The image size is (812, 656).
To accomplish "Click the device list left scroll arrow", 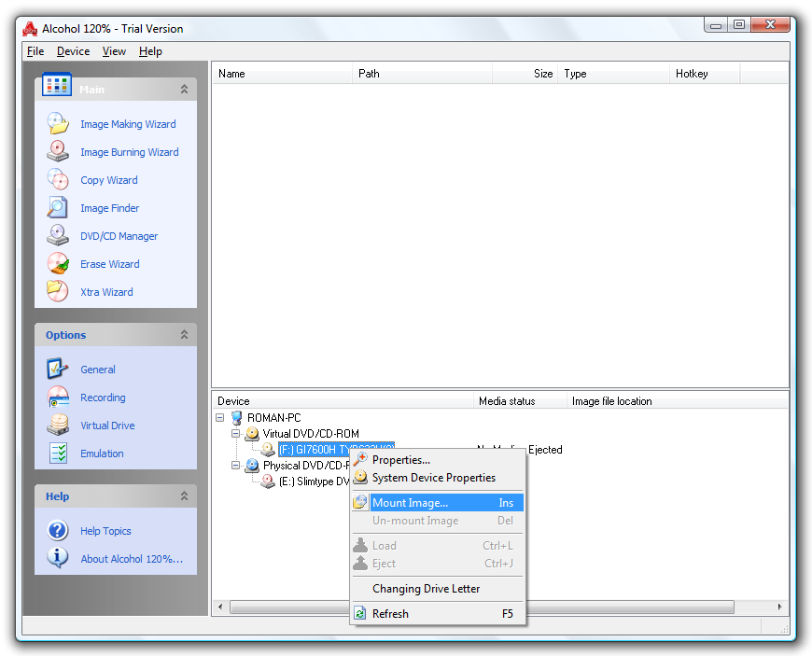I will 220,607.
